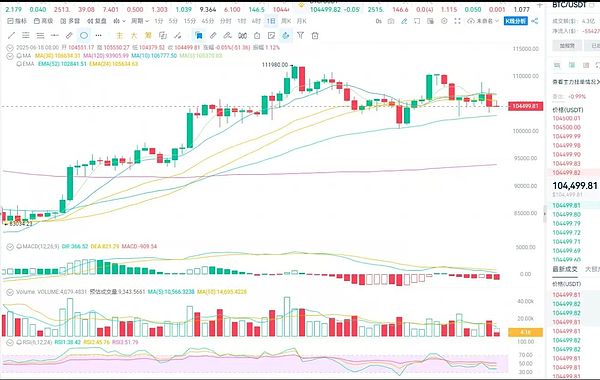Open the chart type dropdown
This screenshot has height=380, width=600.
[119, 21]
